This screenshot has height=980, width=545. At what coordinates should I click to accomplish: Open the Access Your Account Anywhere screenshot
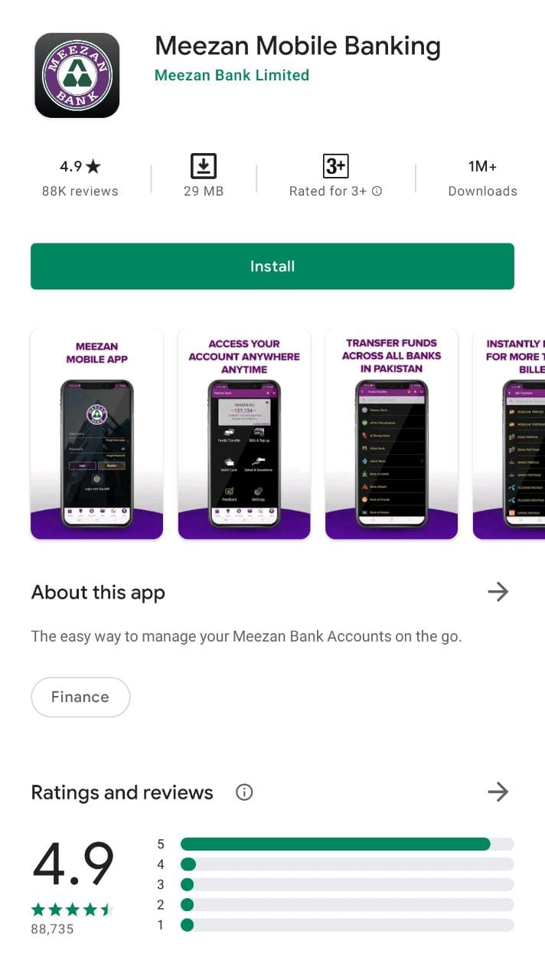pos(244,434)
